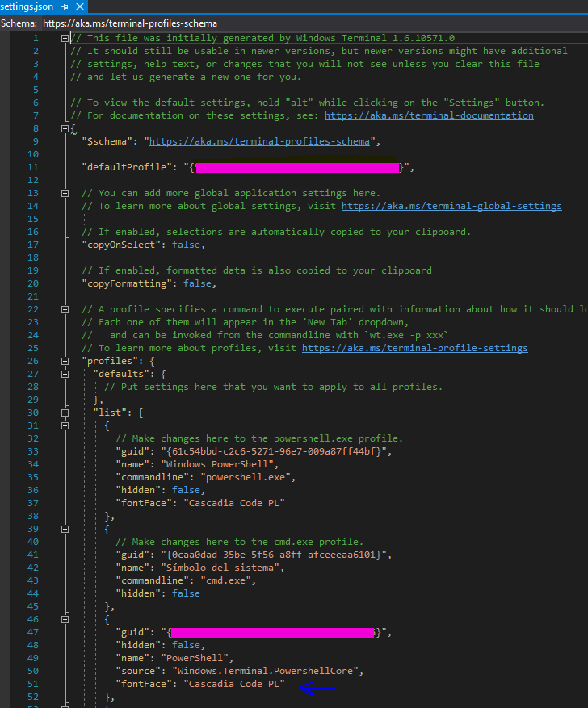Open the terminal-global-settings link on line 14
This screenshot has width=588, height=708.
(x=451, y=206)
